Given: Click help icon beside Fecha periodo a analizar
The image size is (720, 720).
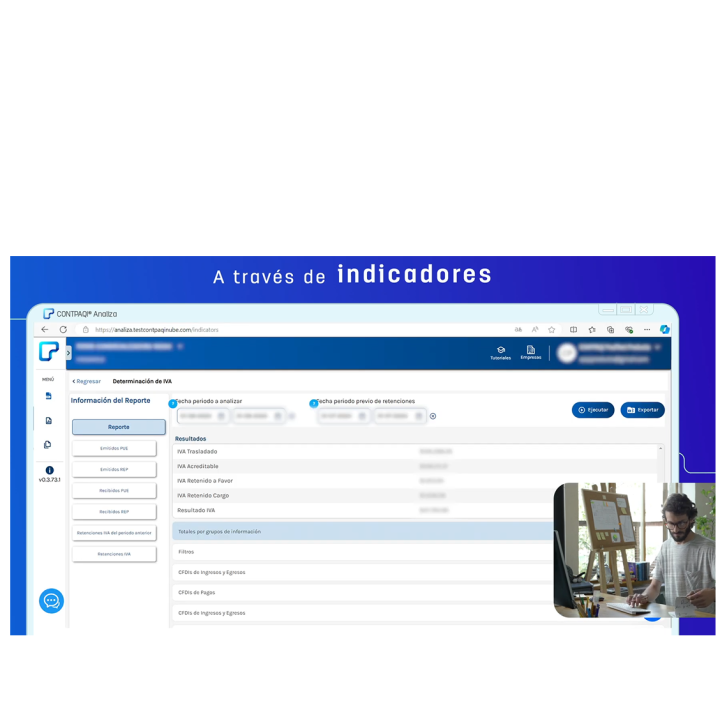Looking at the screenshot, I should (x=173, y=404).
